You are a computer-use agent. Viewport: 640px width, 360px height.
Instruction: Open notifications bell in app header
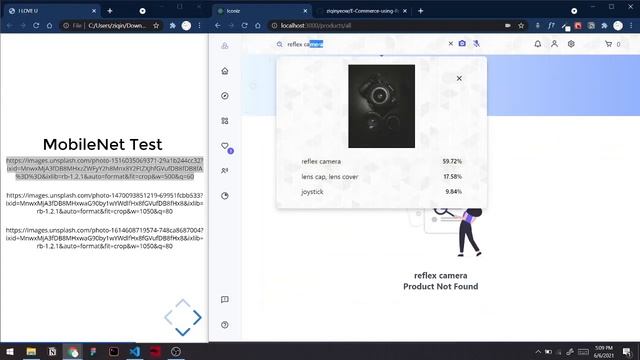coord(538,44)
